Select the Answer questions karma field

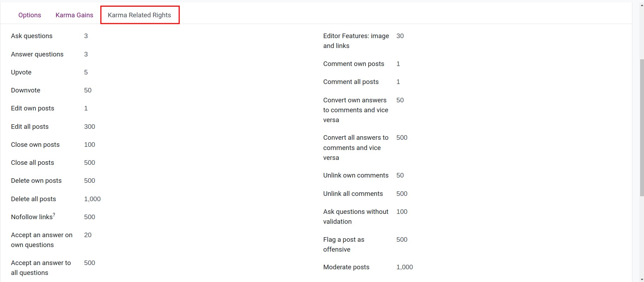[x=86, y=54]
